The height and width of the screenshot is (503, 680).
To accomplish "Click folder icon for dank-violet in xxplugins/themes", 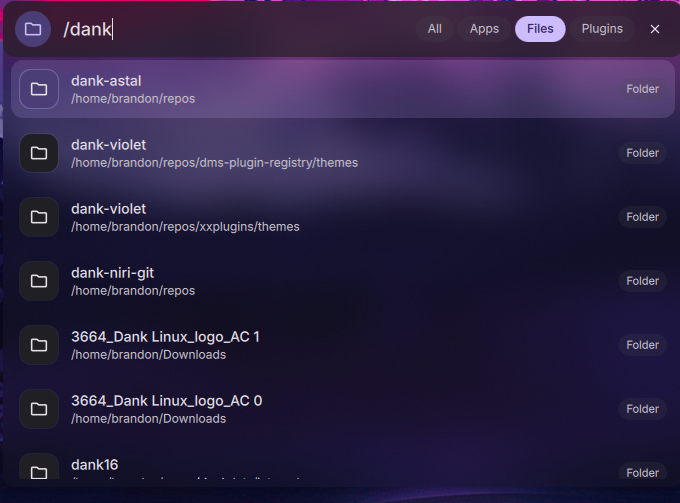I will click(39, 217).
